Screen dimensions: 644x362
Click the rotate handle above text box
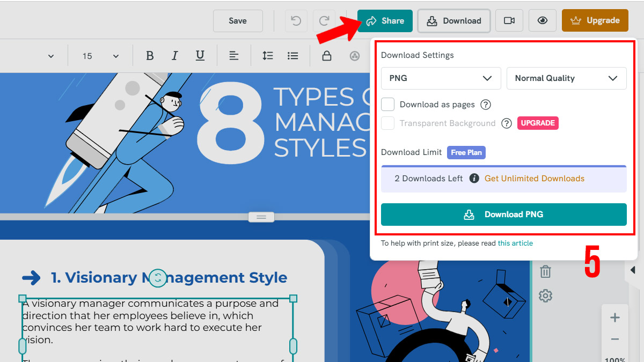pyautogui.click(x=157, y=277)
